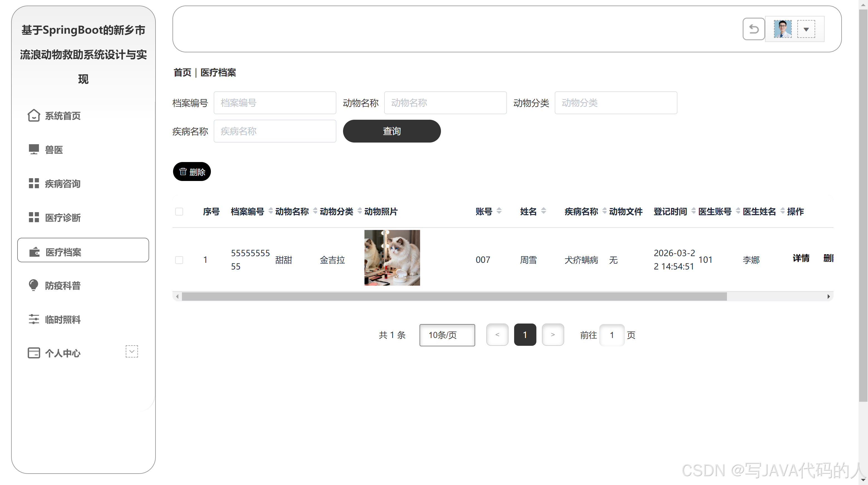
Task: Sort by 动物分类 column arrows
Action: 359,211
